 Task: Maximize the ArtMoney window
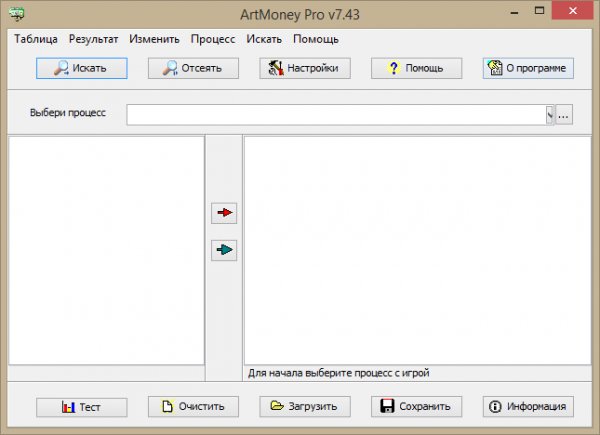(540, 11)
